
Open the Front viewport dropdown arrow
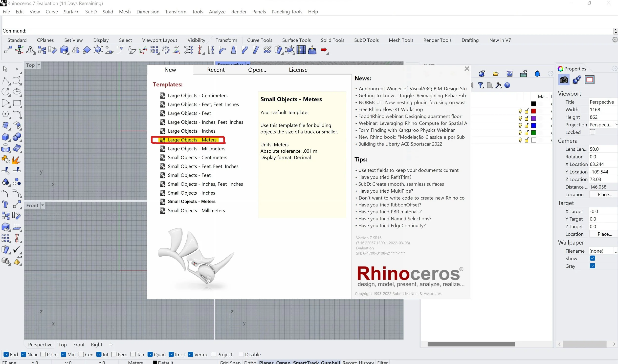[43, 205]
